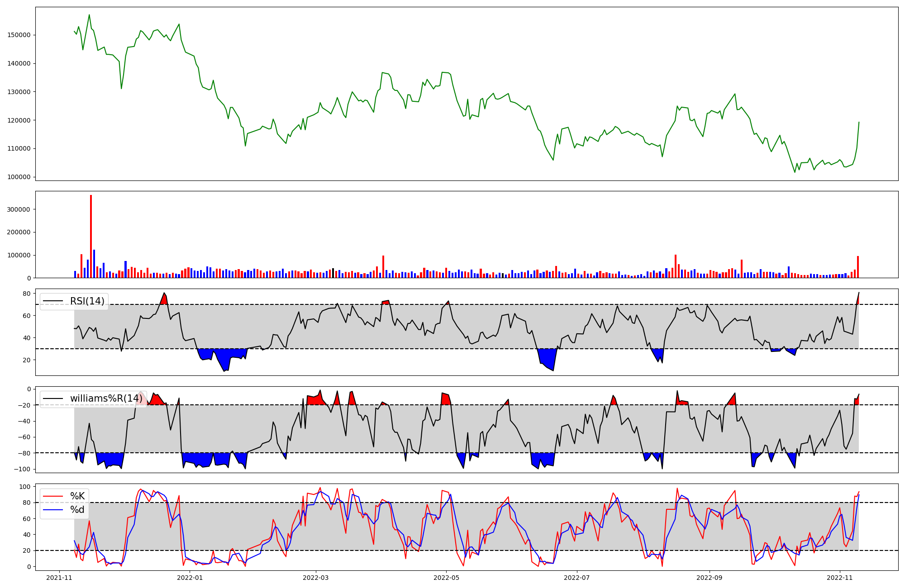This screenshot has width=905, height=588.
Task: Click the 2022-01 x-axis date label
Action: [x=190, y=578]
